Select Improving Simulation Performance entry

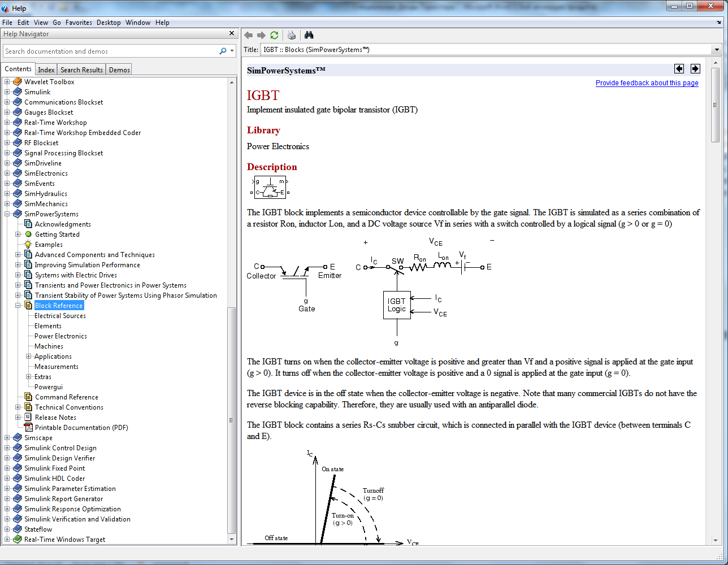87,265
